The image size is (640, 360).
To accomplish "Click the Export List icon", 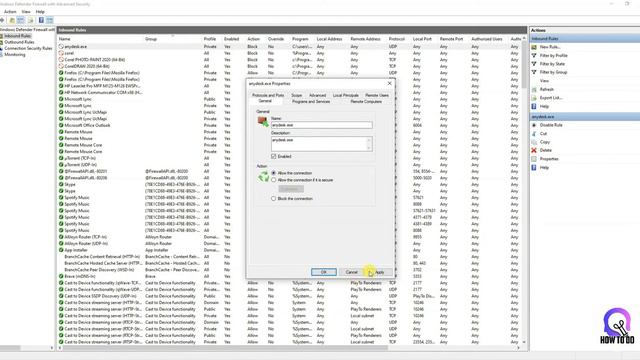I will click(534, 98).
